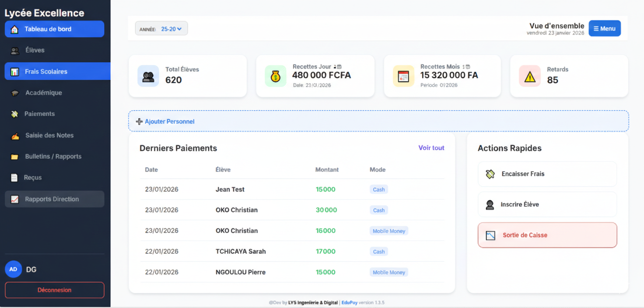This screenshot has width=644, height=308.
Task: Open Saisie des Notes via its icon
Action: pos(14,135)
